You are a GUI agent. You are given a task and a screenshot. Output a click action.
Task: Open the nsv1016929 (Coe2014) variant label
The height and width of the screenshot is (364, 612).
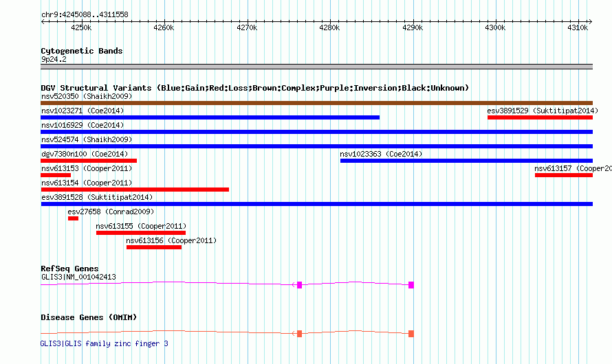click(x=83, y=125)
